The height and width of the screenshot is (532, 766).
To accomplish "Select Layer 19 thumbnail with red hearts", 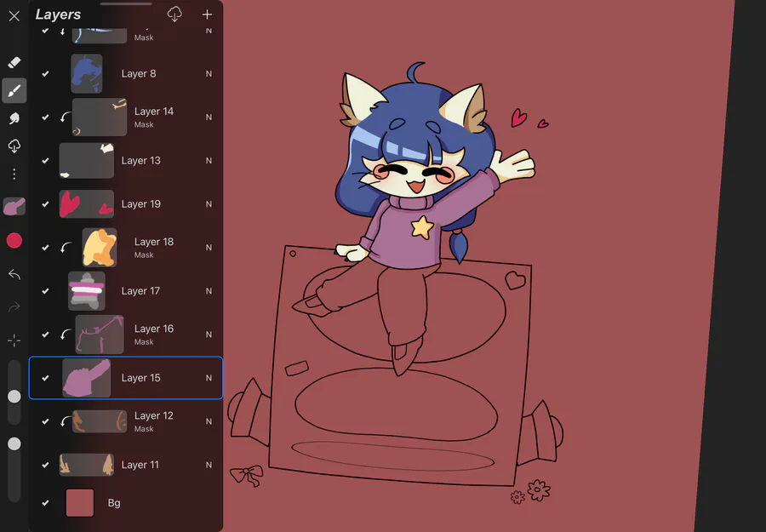I will tap(87, 204).
